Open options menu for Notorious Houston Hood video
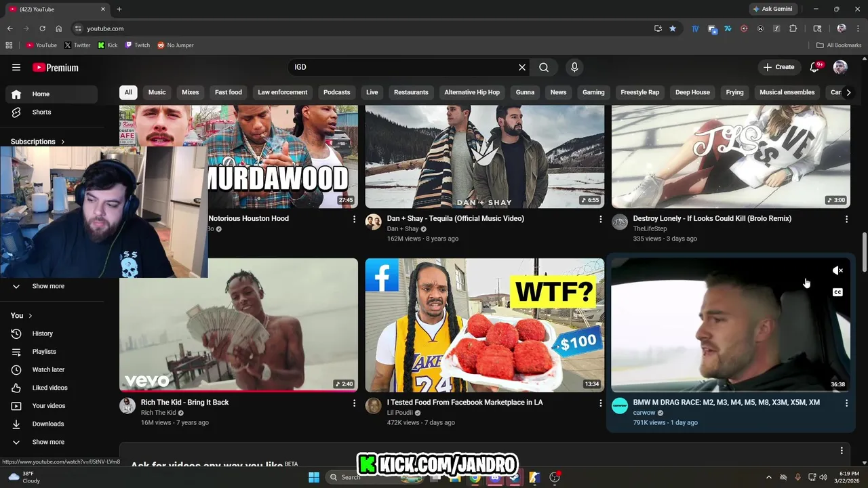 [354, 219]
